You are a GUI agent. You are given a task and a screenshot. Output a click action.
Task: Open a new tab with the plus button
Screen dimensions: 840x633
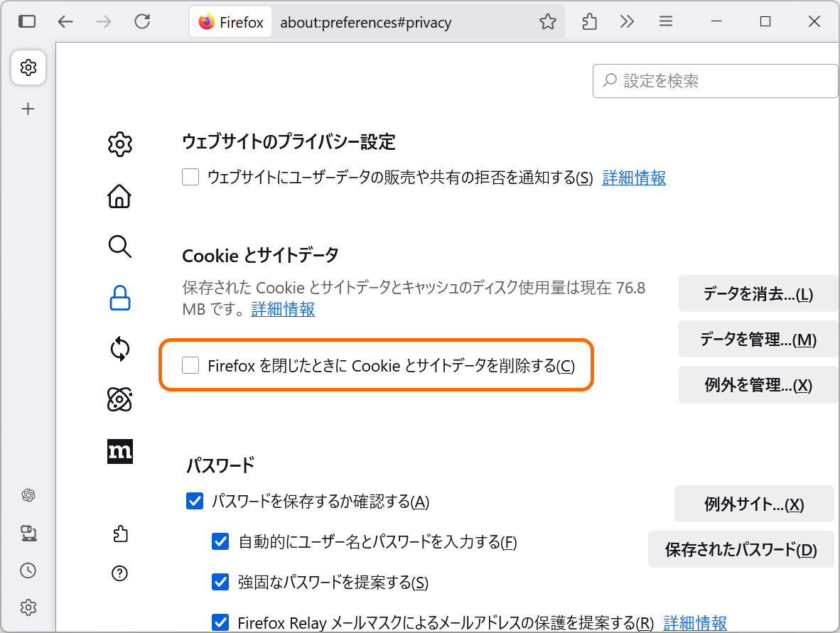click(28, 108)
